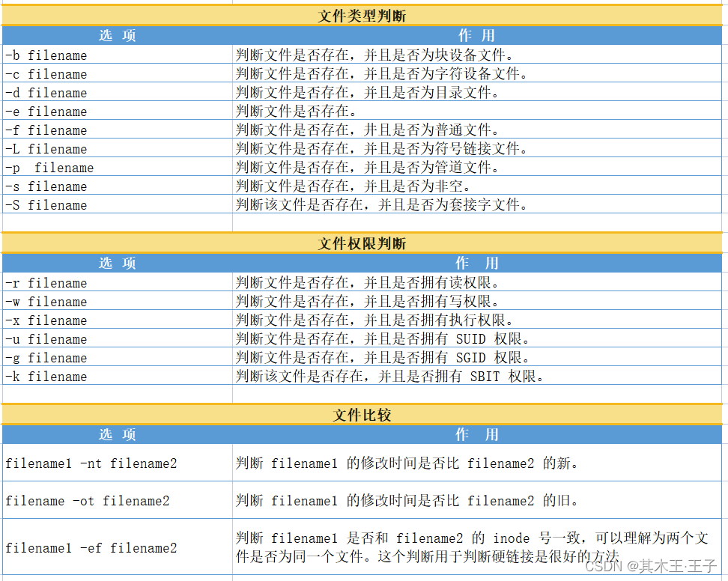Select description mentioning 'SGID 权限'
Screen dimensions: 728x581
point(477,357)
